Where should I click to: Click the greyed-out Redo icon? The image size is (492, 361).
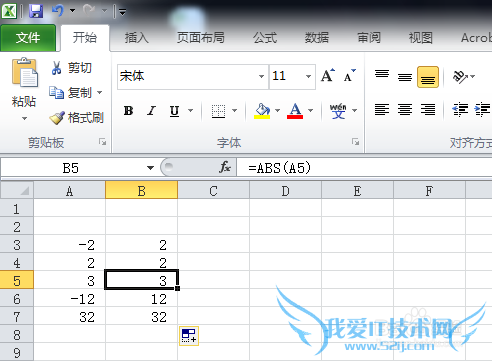click(x=89, y=11)
